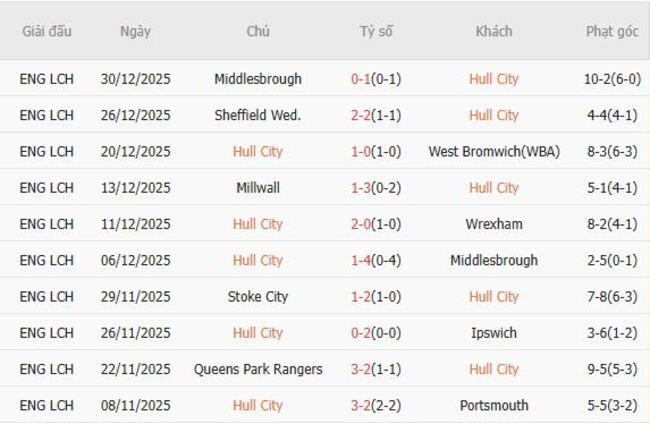The image size is (650, 424).
Task: Click the Ngày column header
Action: click(135, 32)
